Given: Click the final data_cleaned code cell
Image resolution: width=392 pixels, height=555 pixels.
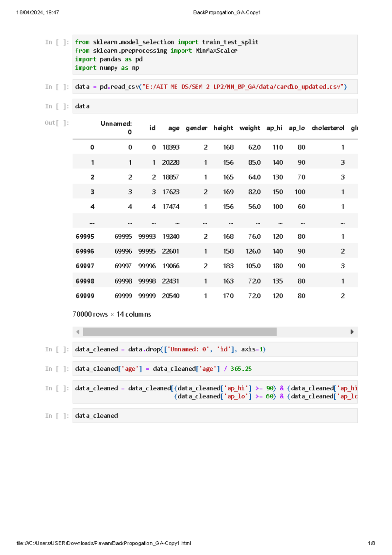Looking at the screenshot, I should (215, 416).
